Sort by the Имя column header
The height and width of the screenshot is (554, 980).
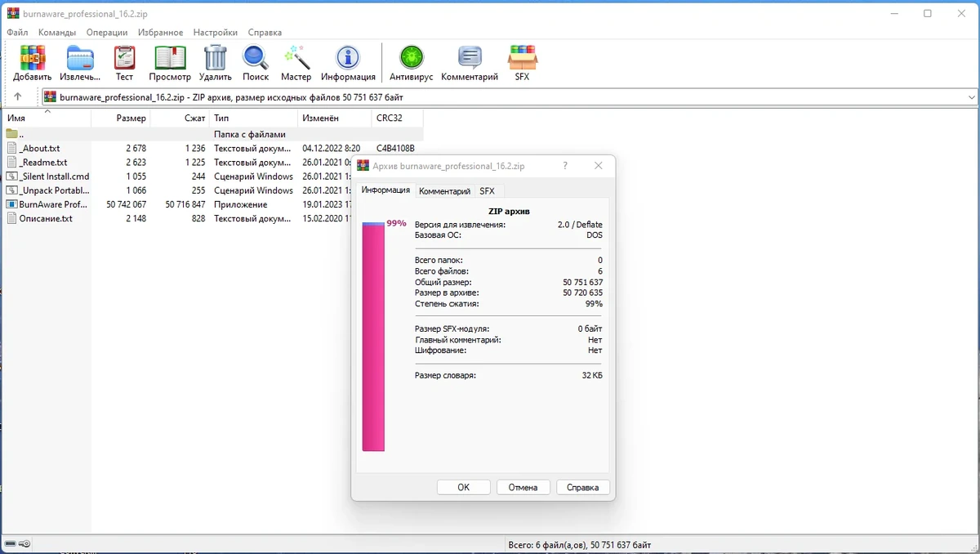(47, 118)
